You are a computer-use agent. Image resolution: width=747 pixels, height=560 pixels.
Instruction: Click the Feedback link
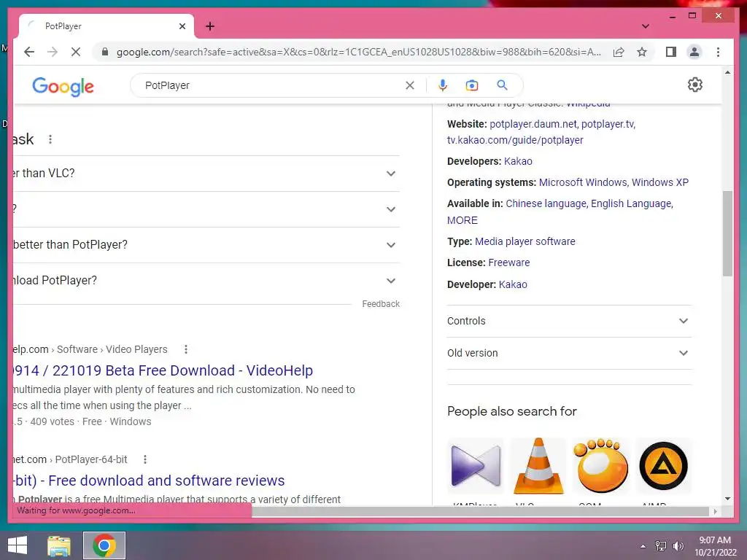point(381,304)
